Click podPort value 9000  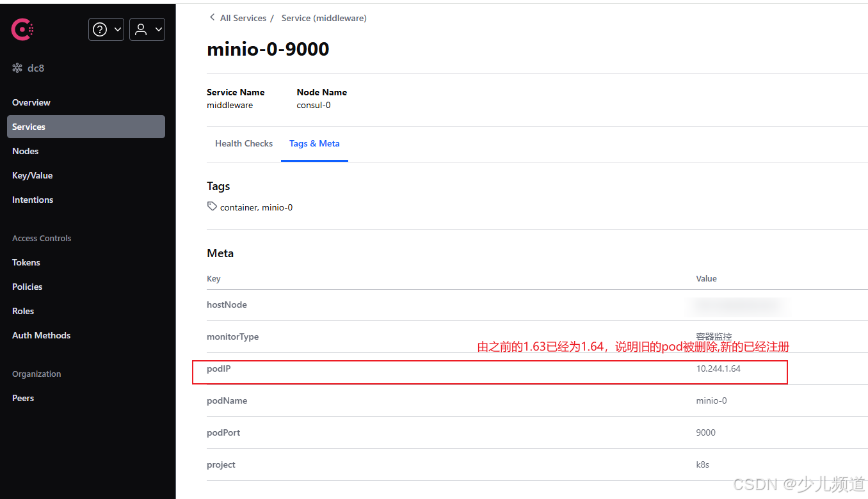706,432
